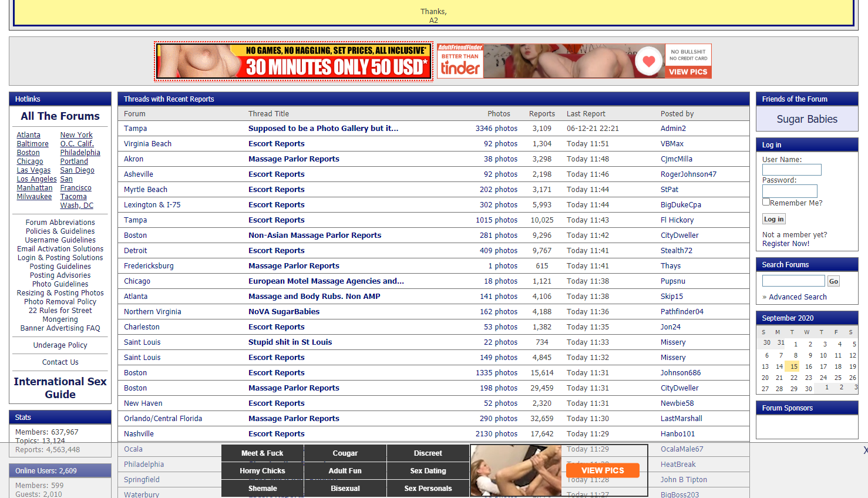Close the bottom overlay with the X
This screenshot has height=498, width=868.
pos(865,450)
